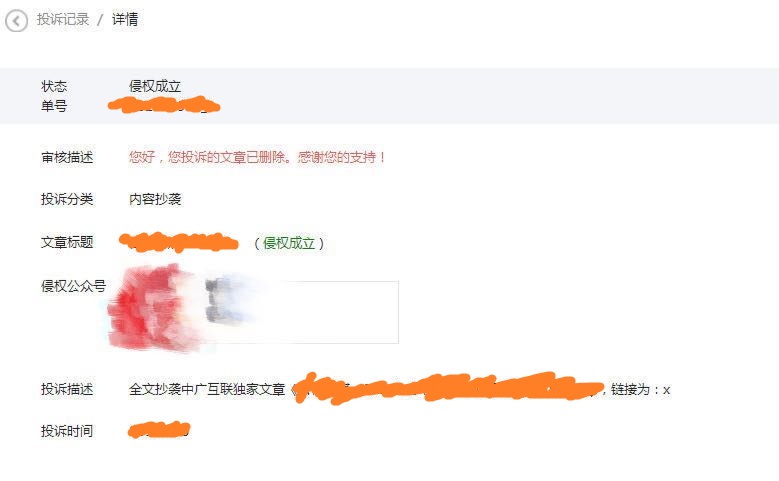The width and height of the screenshot is (779, 481).
Task: Click the blurred 侵权公众号 account avatar
Action: 152,308
